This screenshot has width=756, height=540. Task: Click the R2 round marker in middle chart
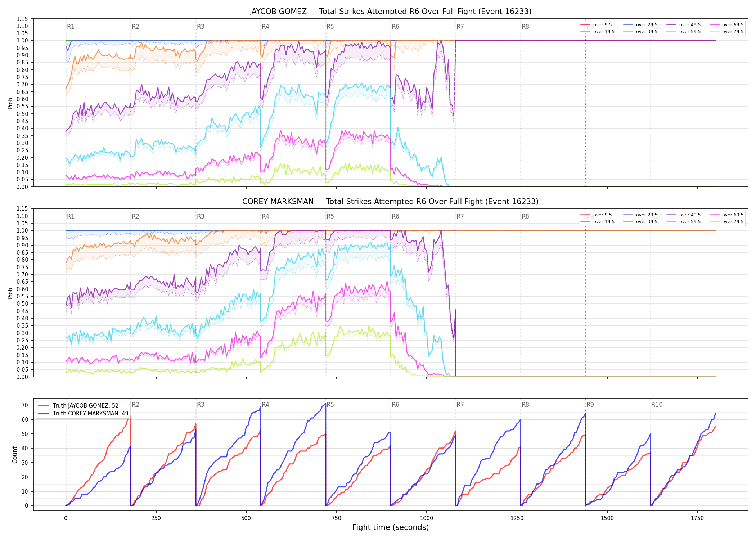(135, 216)
